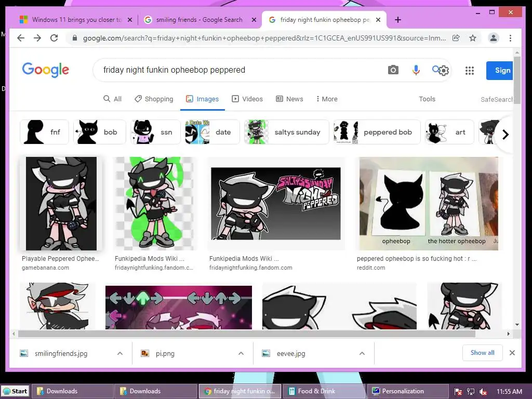Screen dimensions: 532x399
Task: Select the Images results tab
Action: (x=202, y=99)
